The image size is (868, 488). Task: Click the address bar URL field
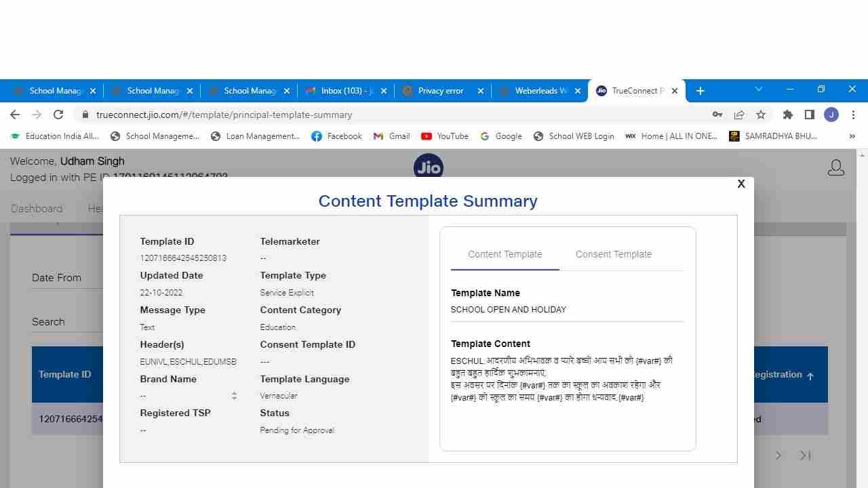click(393, 115)
